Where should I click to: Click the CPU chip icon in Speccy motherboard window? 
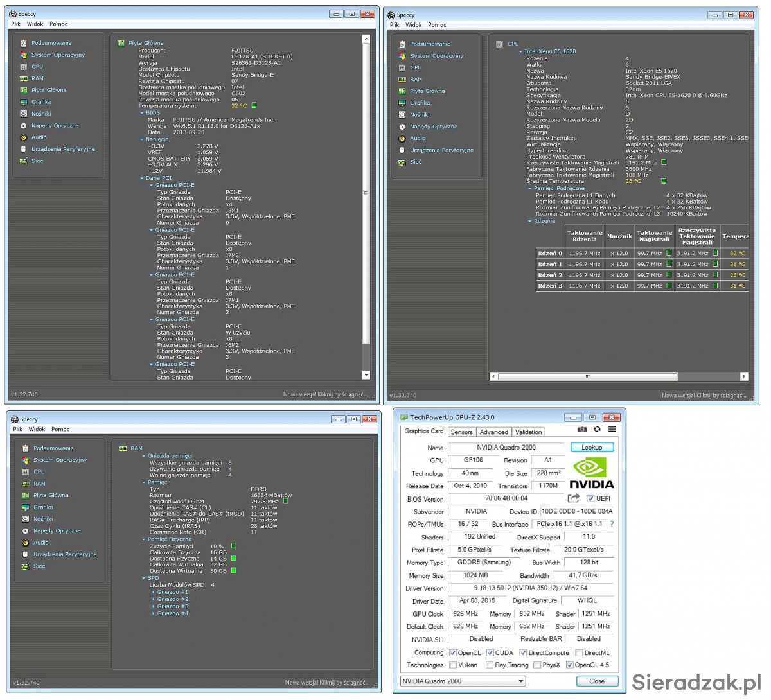click(24, 67)
